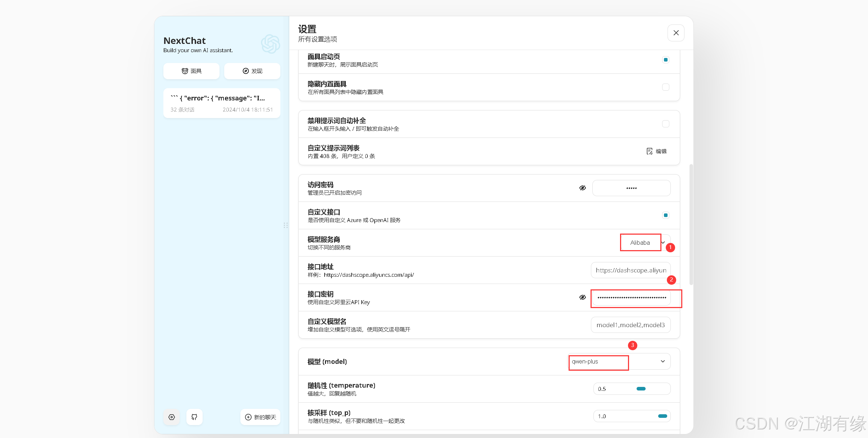Open the chat titled error message
The image size is (868, 438).
(x=222, y=103)
